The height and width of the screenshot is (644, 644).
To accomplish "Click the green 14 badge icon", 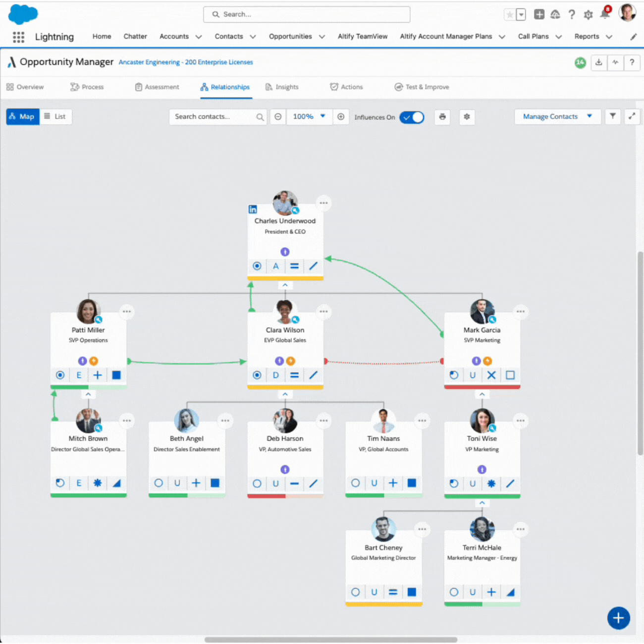I will click(x=580, y=63).
